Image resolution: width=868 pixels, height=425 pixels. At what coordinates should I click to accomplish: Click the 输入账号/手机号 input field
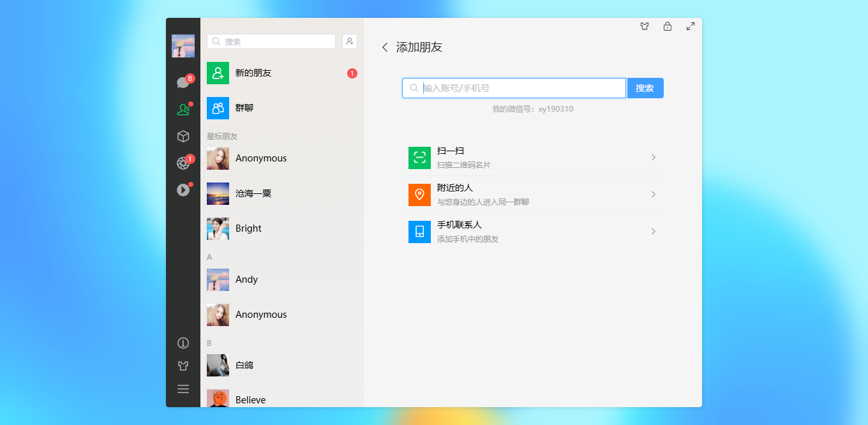[x=514, y=87]
